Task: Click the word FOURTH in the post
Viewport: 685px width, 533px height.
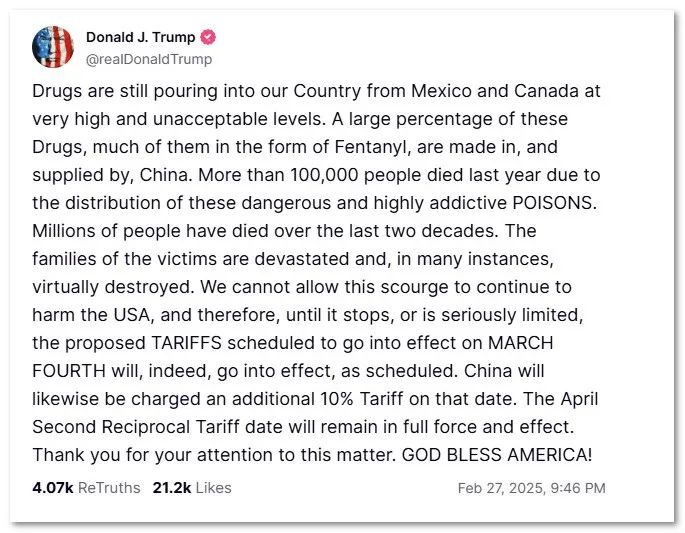Action: [x=69, y=371]
